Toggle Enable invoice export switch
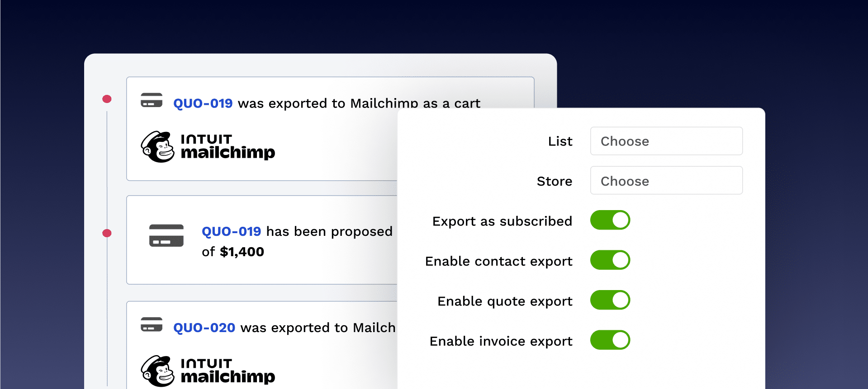This screenshot has width=868, height=389. click(x=610, y=340)
